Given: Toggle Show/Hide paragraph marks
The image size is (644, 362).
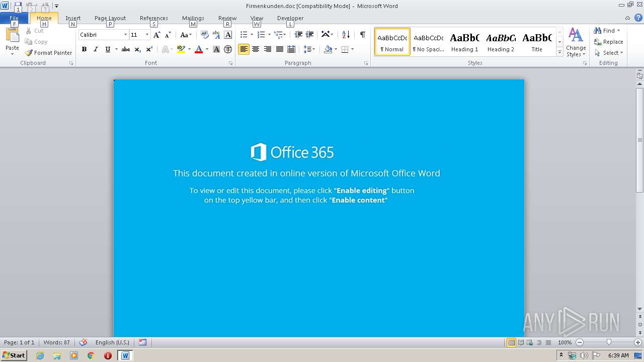Looking at the screenshot, I should [x=362, y=35].
